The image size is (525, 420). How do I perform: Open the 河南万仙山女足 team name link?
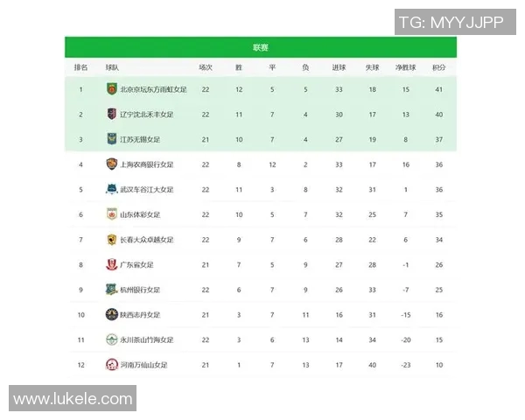point(146,365)
